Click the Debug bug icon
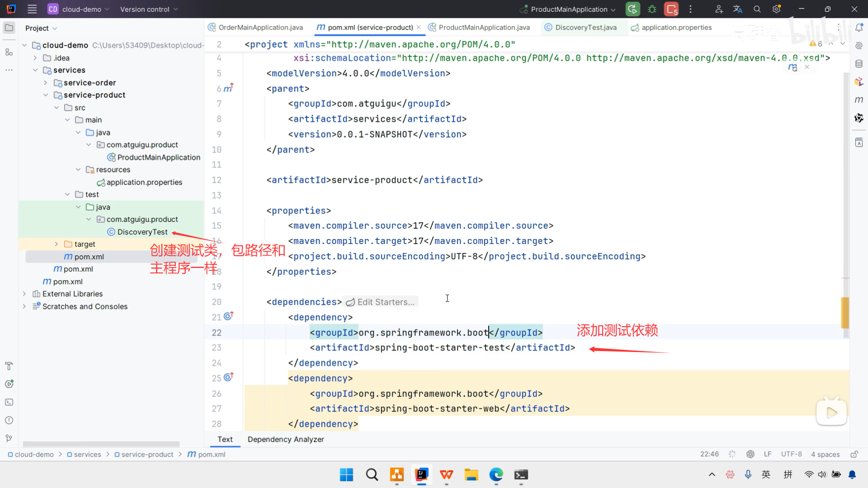Viewport: 868px width, 488px height. (x=652, y=9)
